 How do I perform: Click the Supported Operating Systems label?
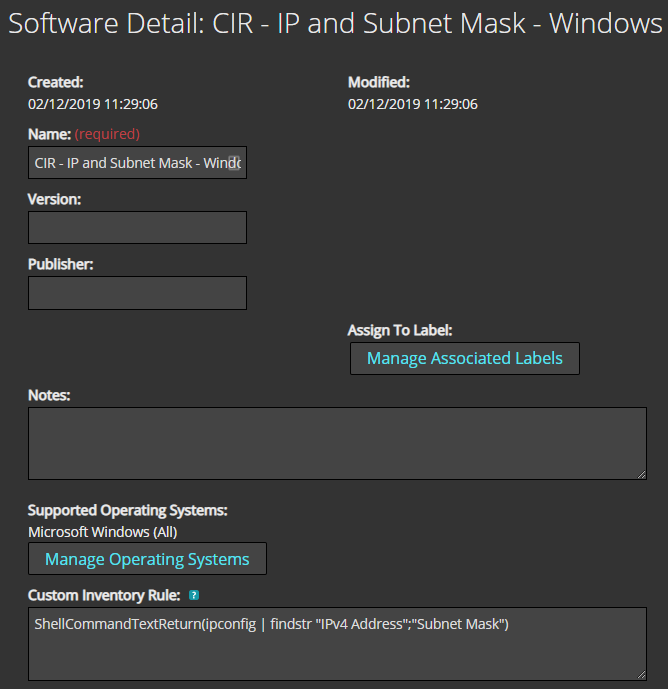(x=128, y=510)
